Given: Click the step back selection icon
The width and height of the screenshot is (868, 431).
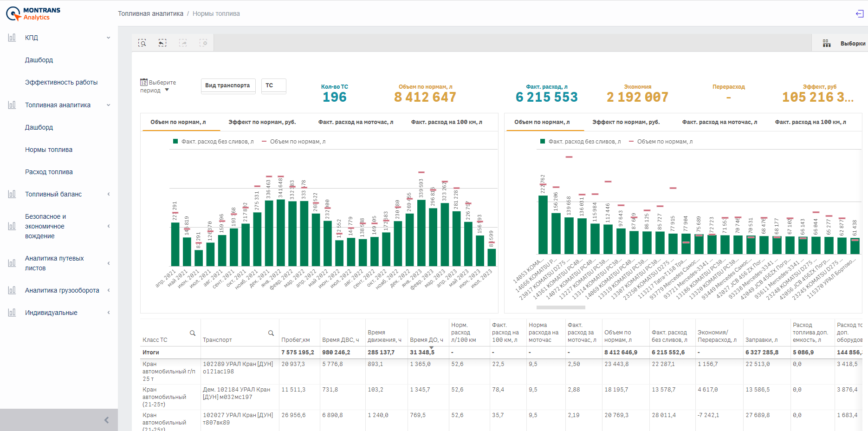Looking at the screenshot, I should pos(162,43).
